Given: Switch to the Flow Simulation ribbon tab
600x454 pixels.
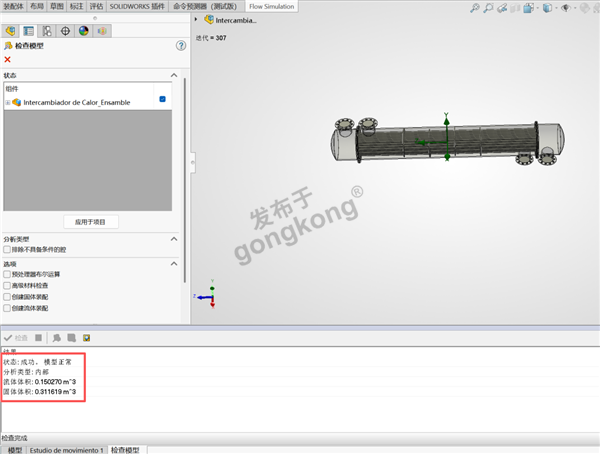Looking at the screenshot, I should (x=270, y=6).
